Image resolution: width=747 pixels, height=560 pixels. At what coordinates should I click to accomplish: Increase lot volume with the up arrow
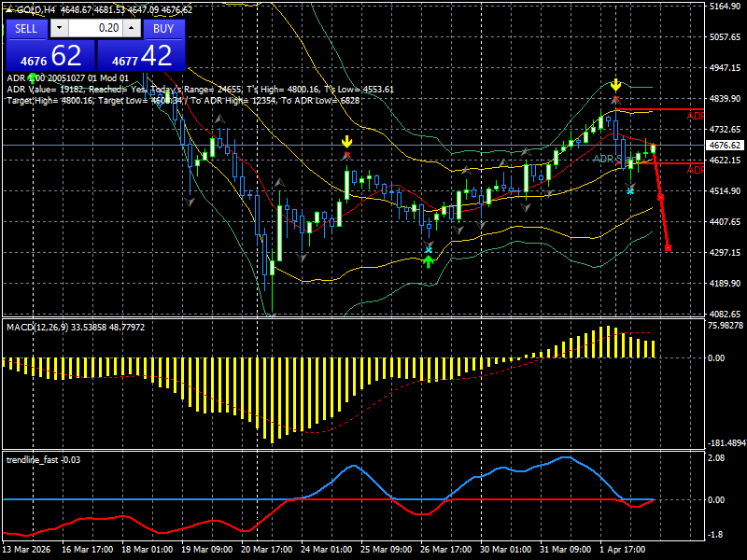pyautogui.click(x=132, y=28)
